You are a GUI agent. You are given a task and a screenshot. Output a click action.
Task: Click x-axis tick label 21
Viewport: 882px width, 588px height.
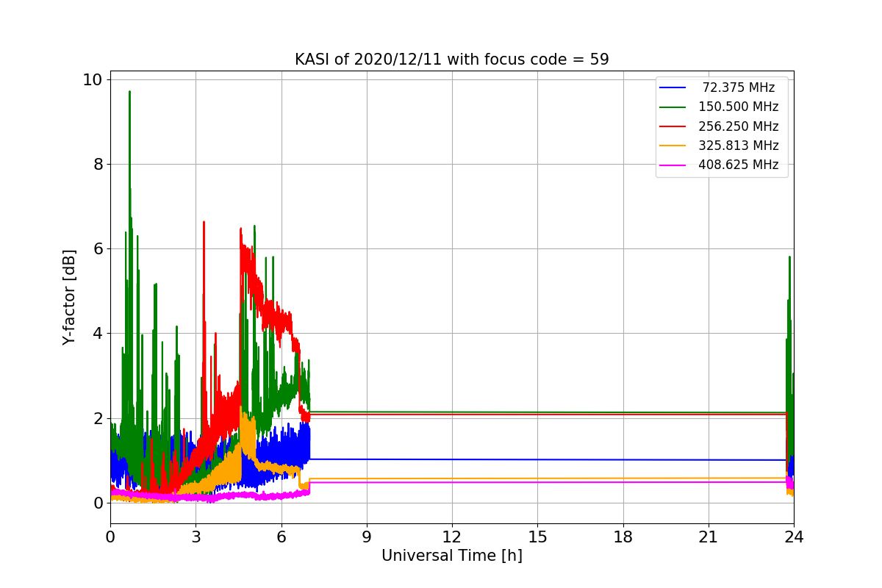[709, 537]
